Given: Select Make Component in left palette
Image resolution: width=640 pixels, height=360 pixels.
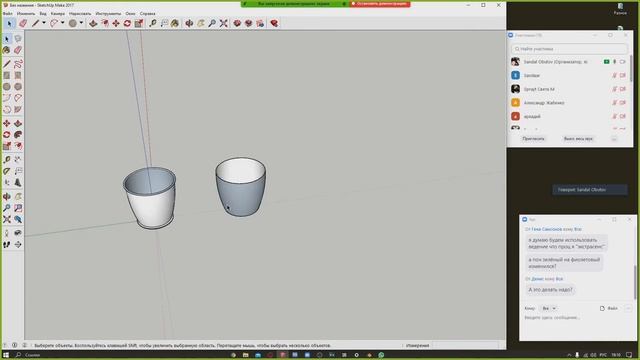Looking at the screenshot, I should pos(18,39).
